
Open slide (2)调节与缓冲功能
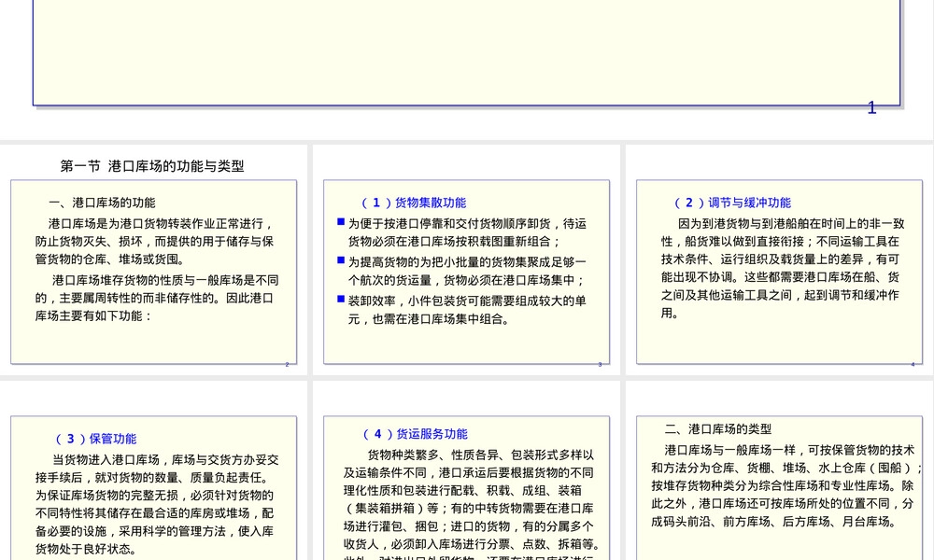(779, 260)
